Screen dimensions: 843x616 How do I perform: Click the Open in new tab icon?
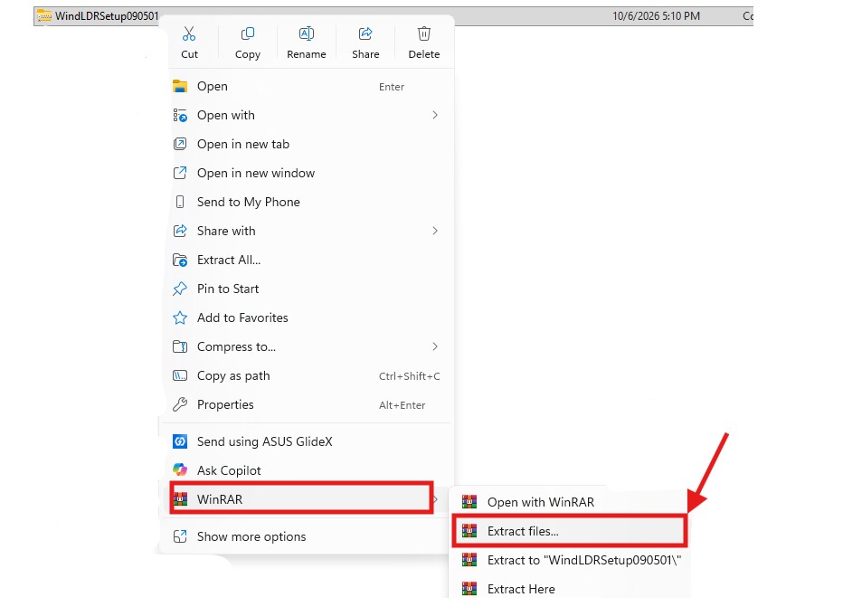coord(180,144)
